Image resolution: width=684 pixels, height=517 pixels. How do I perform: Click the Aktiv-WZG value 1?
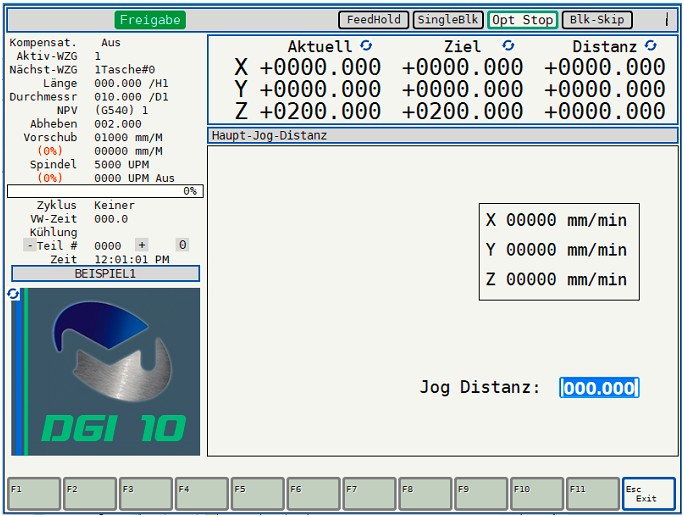pos(97,56)
